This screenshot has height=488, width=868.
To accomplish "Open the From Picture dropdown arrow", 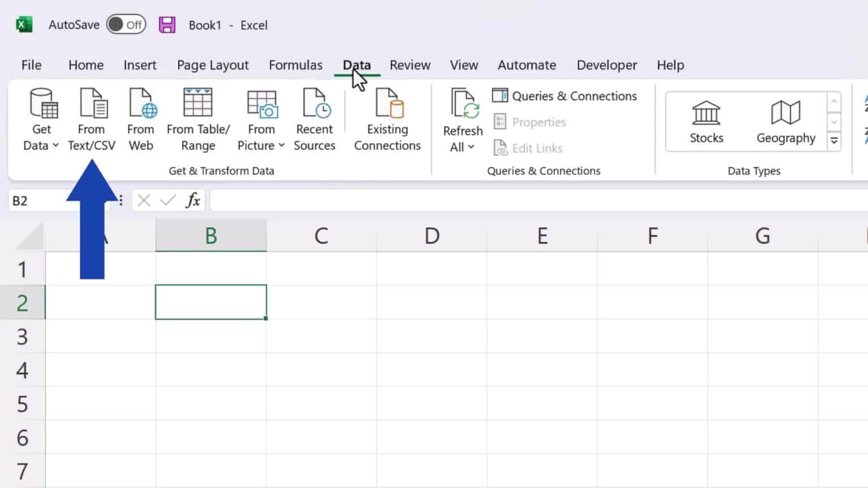I will point(281,145).
